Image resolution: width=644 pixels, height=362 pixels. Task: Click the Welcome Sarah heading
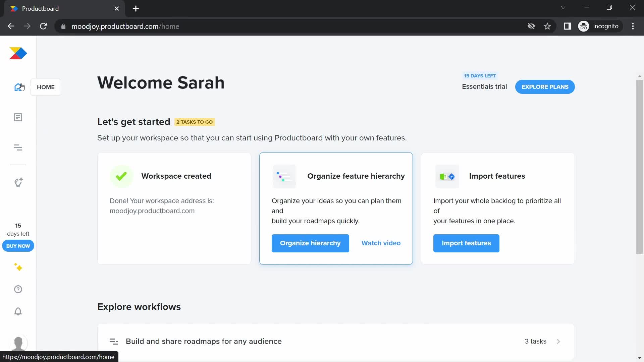[x=161, y=83]
